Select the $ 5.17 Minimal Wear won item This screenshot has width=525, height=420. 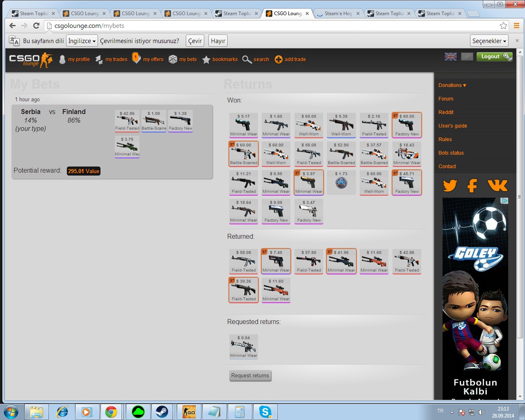(x=244, y=125)
